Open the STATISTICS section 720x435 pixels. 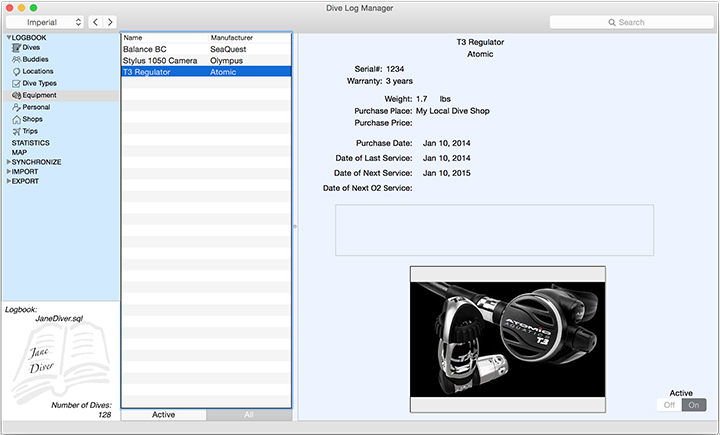click(x=30, y=143)
